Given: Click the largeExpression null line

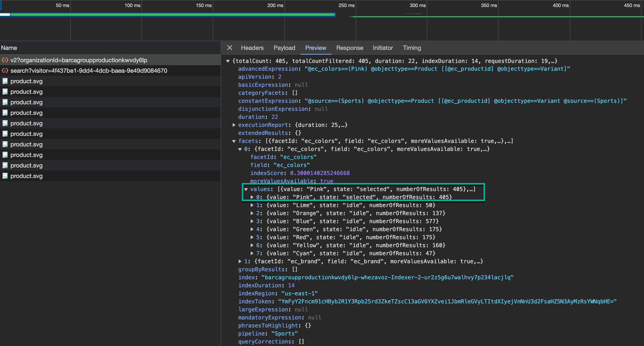Looking at the screenshot, I should click(x=273, y=309).
